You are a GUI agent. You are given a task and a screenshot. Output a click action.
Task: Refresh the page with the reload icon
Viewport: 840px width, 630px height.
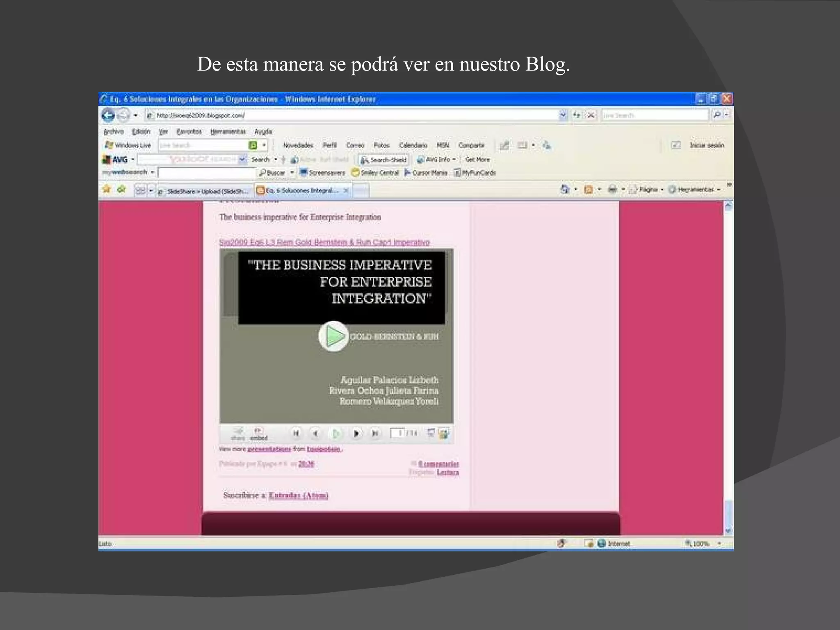[x=577, y=115]
